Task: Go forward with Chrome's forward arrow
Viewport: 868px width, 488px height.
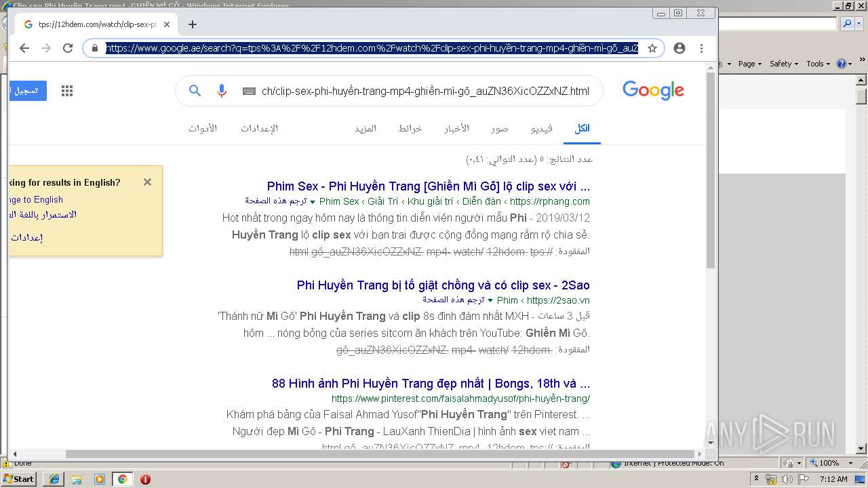Action: pos(46,48)
